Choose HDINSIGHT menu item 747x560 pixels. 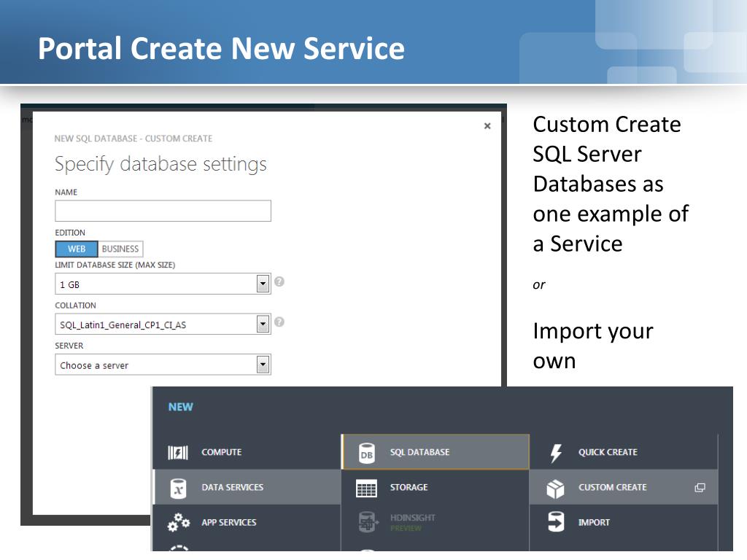(x=436, y=522)
